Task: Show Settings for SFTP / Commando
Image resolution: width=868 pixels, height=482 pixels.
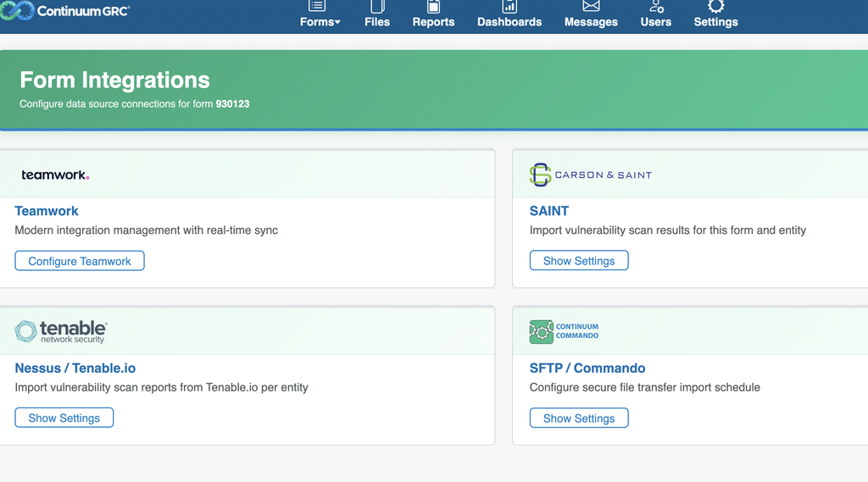Action: [579, 418]
